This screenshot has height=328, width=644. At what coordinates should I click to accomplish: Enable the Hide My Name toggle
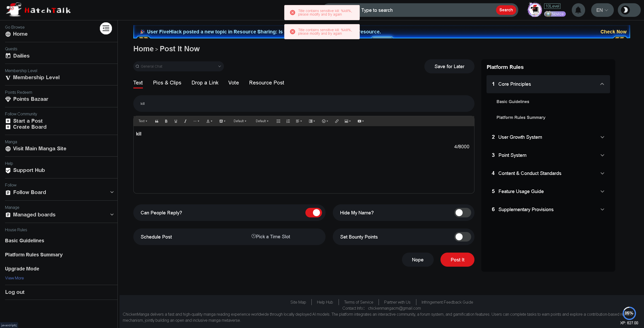(x=462, y=213)
